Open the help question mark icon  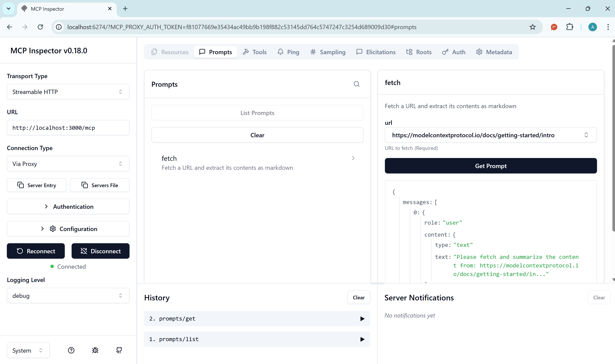71,350
